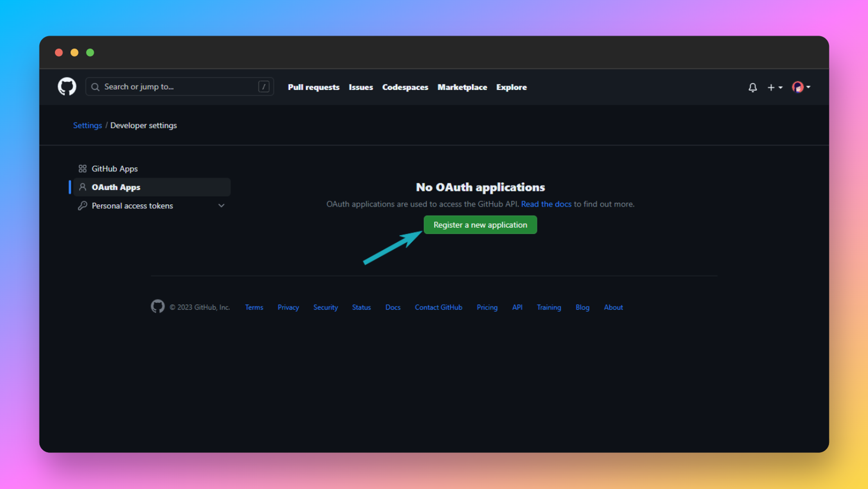Select the OAuth Apps sidebar tab

[x=115, y=187]
